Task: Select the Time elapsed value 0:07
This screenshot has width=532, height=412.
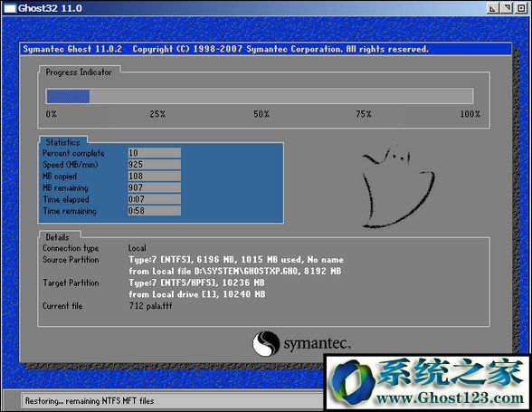Action: (155, 199)
